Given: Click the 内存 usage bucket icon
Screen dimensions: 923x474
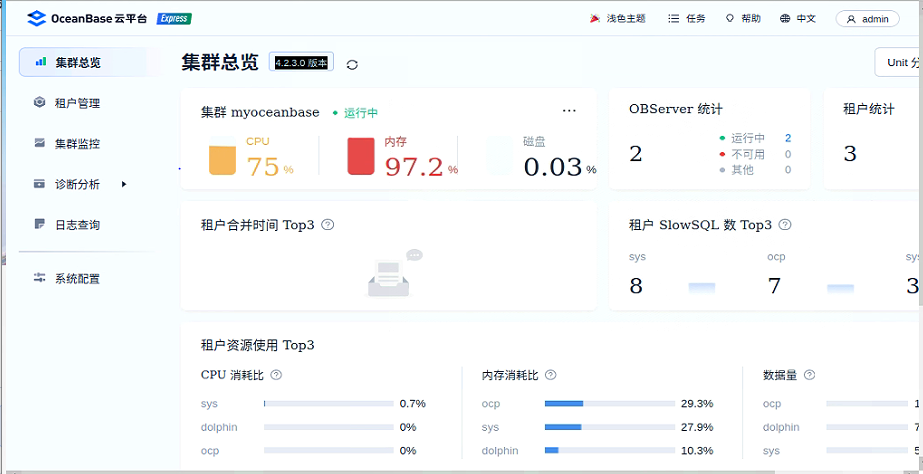Looking at the screenshot, I should (x=361, y=156).
